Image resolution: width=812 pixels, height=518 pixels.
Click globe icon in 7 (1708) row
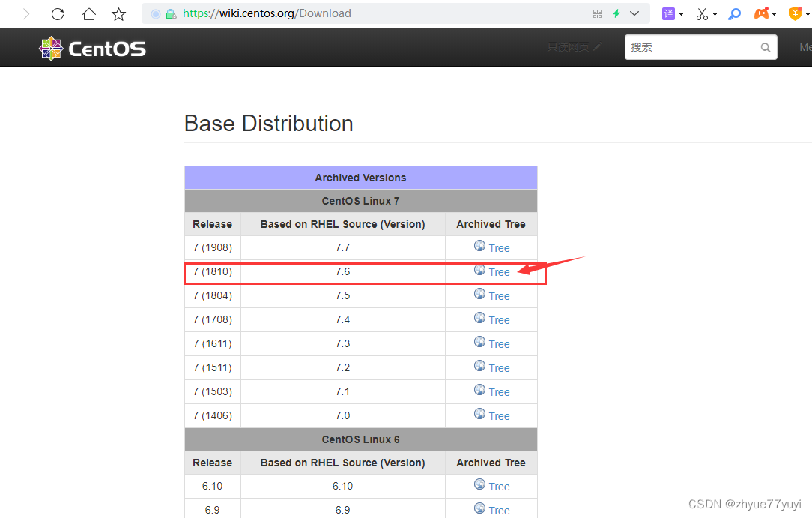[479, 318]
